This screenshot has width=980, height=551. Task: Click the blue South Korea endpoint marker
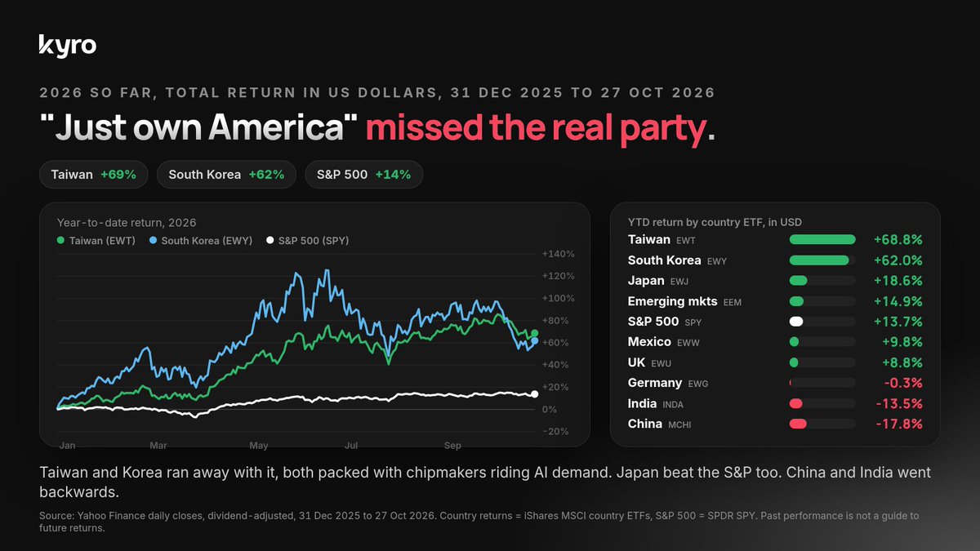534,341
